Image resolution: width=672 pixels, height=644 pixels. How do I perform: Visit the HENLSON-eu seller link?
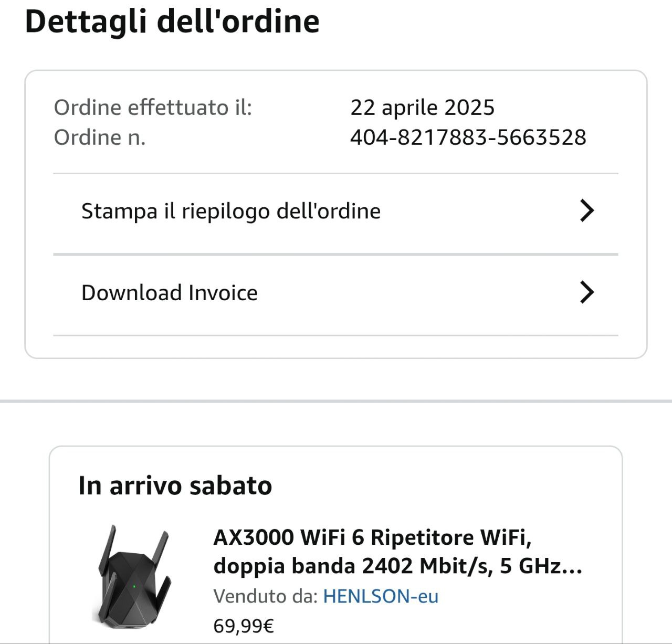click(x=381, y=596)
